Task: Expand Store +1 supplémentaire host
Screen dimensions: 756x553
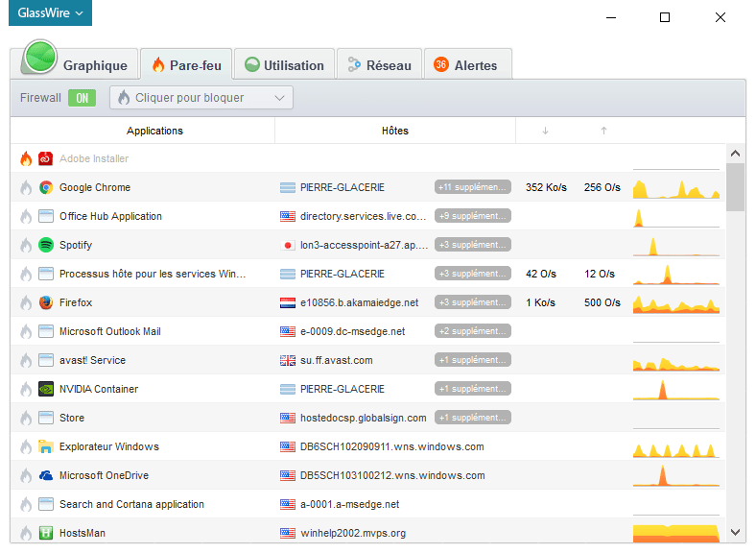Action: [x=472, y=418]
